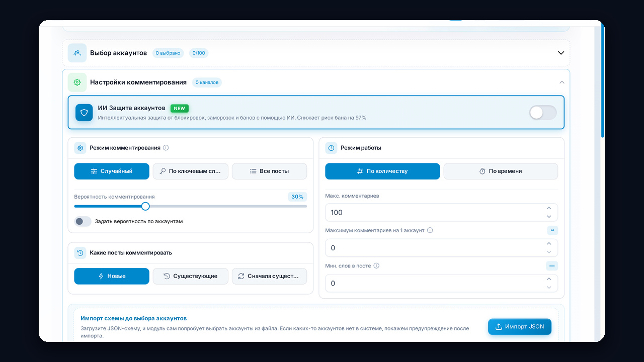The width and height of the screenshot is (644, 362).
Task: Switch work mode to По количеству
Action: point(382,171)
